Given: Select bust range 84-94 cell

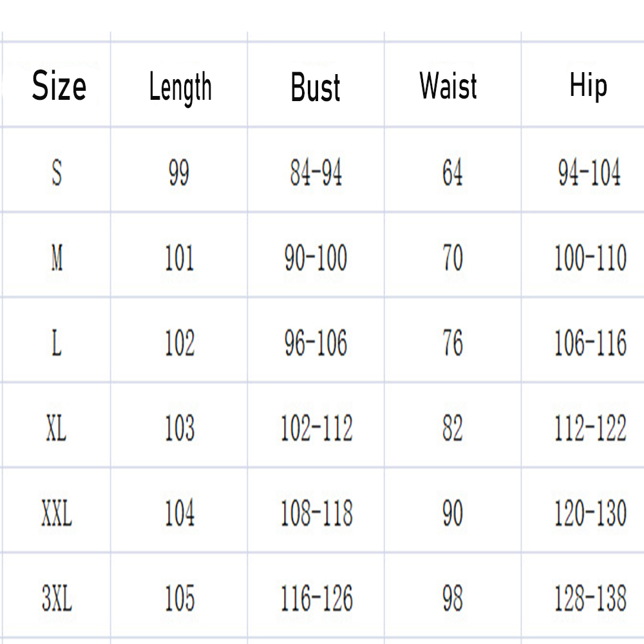Looking at the screenshot, I should (316, 173).
